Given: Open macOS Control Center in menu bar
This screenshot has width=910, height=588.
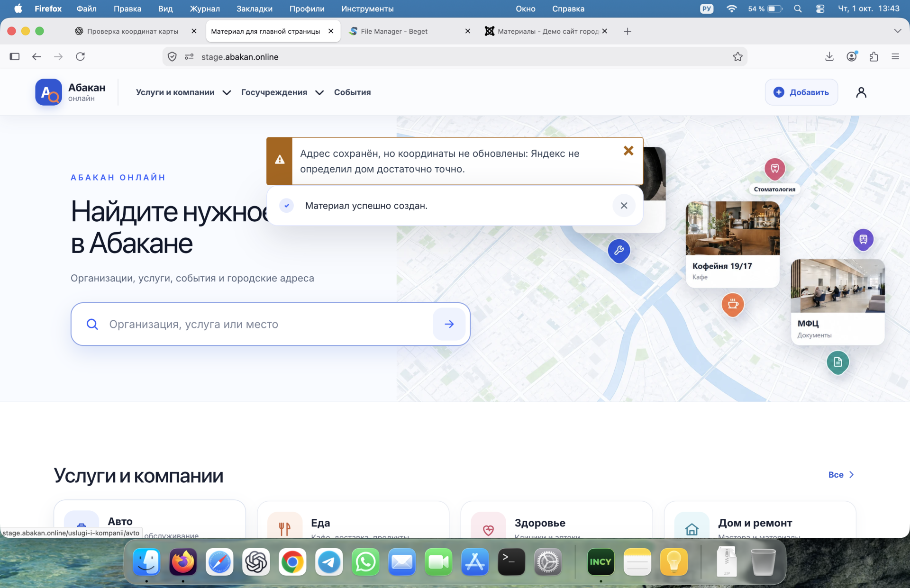Looking at the screenshot, I should coord(820,9).
